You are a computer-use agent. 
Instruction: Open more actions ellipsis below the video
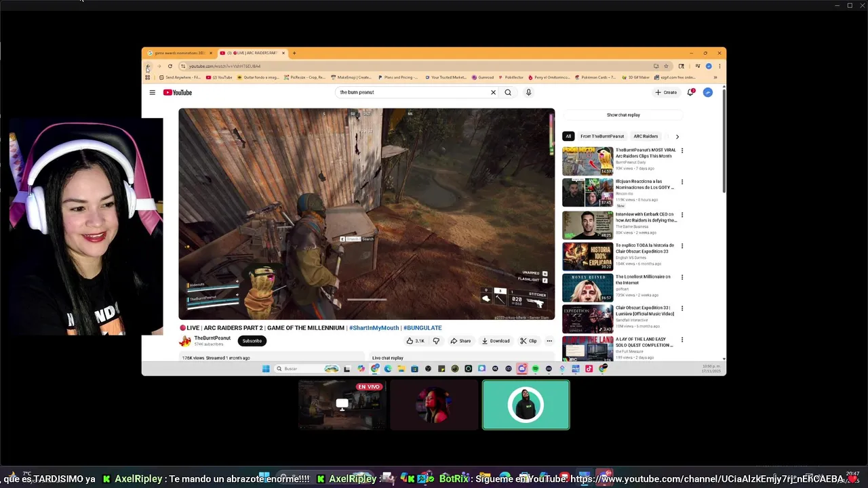(549, 341)
